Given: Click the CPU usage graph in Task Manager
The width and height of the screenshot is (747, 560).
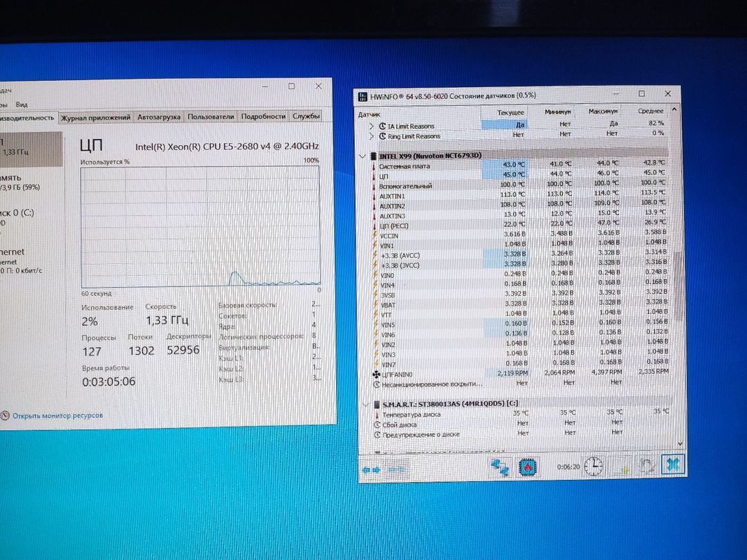Looking at the screenshot, I should point(200,226).
